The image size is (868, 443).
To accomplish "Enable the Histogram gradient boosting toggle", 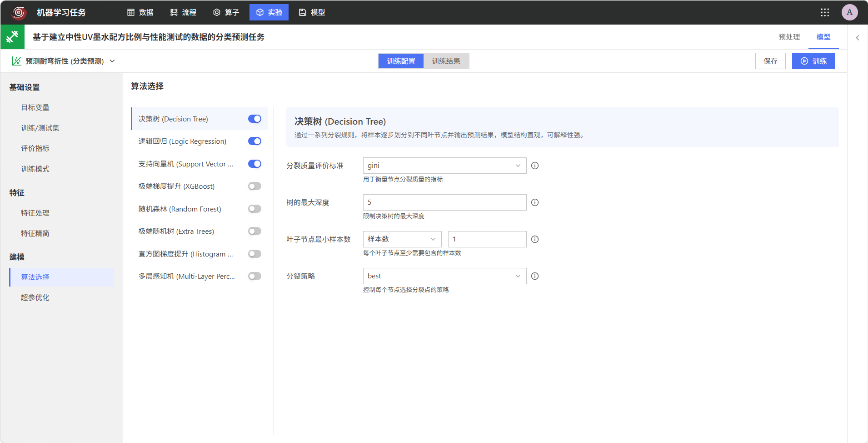I will tap(254, 254).
